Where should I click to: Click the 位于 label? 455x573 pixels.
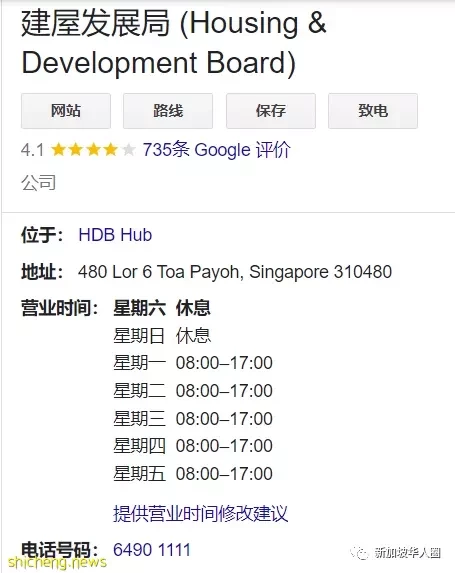42,235
